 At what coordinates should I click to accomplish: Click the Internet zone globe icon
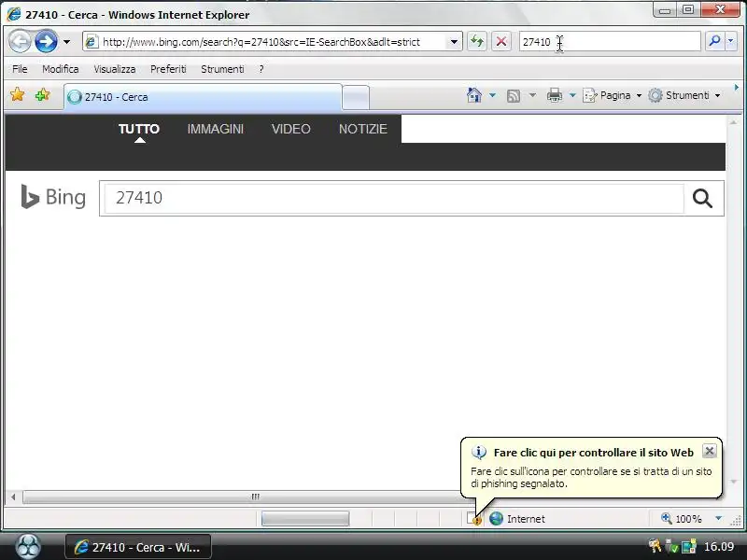496,519
